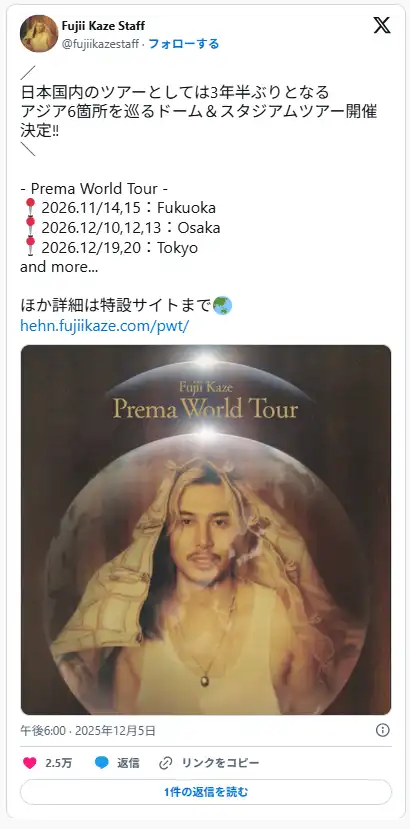Click the chain link copy icon

tap(166, 763)
